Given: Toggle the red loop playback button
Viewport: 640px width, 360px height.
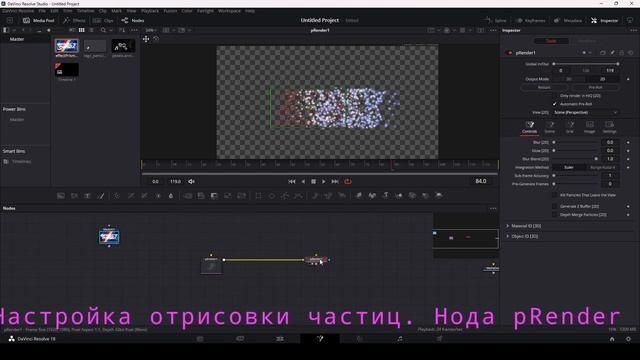Looking at the screenshot, I should click(x=348, y=181).
